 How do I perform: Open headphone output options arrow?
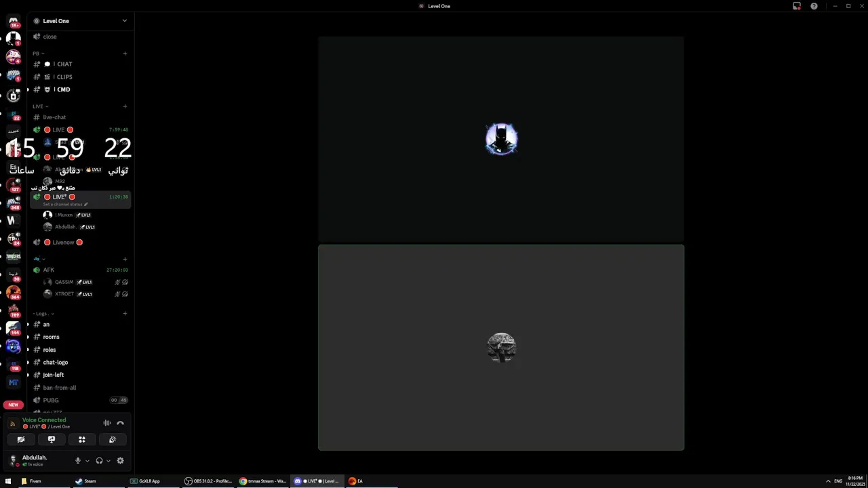click(x=108, y=461)
